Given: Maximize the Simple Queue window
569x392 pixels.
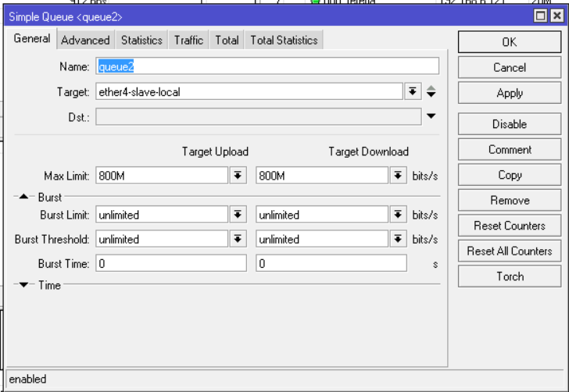Looking at the screenshot, I should pos(541,16).
